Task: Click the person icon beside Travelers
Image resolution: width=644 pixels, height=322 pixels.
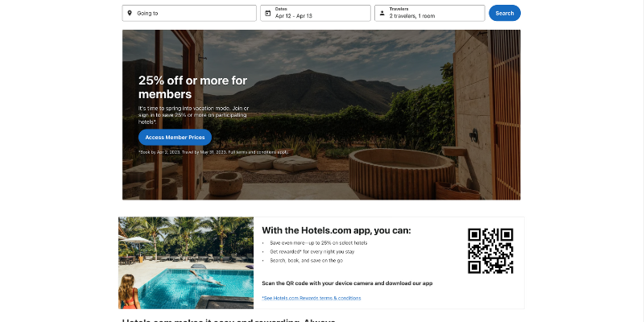Action: [382, 13]
